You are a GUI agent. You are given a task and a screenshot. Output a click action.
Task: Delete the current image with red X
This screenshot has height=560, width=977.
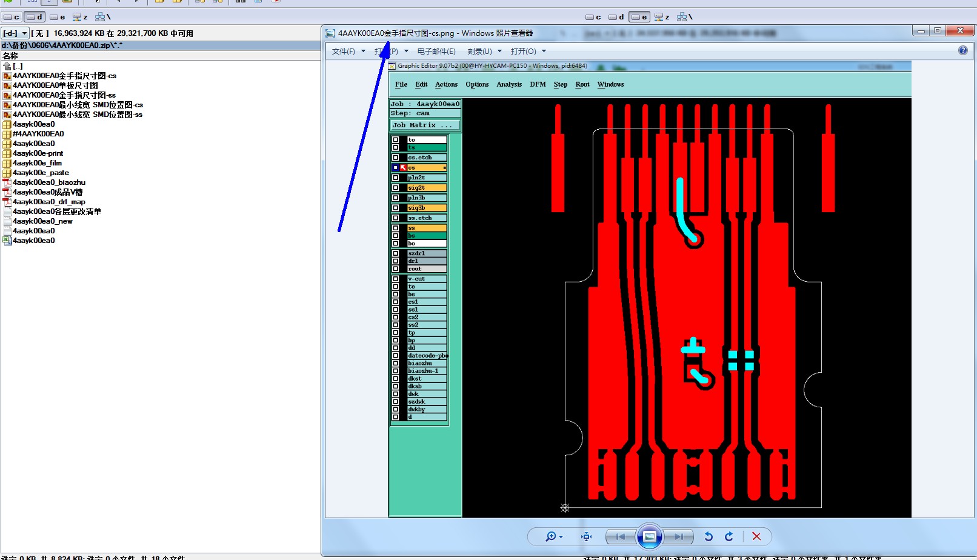tap(756, 536)
